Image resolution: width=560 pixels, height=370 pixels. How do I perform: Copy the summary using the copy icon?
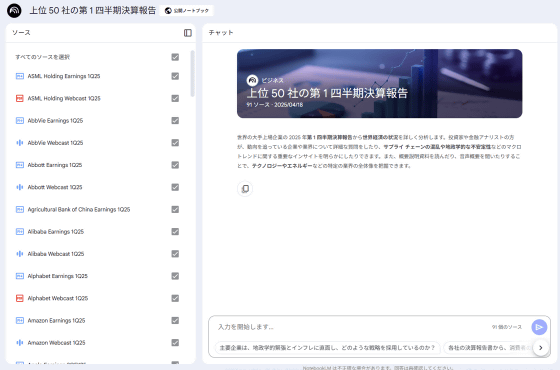245,189
